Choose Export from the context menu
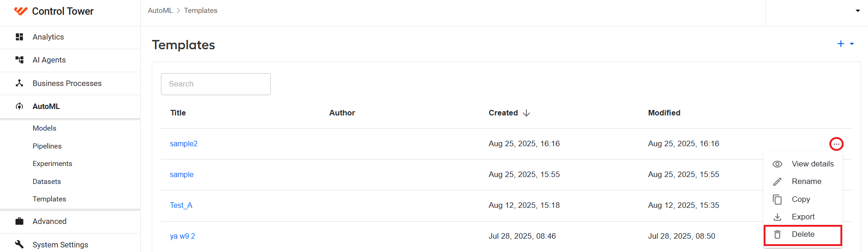The image size is (868, 252). click(803, 217)
